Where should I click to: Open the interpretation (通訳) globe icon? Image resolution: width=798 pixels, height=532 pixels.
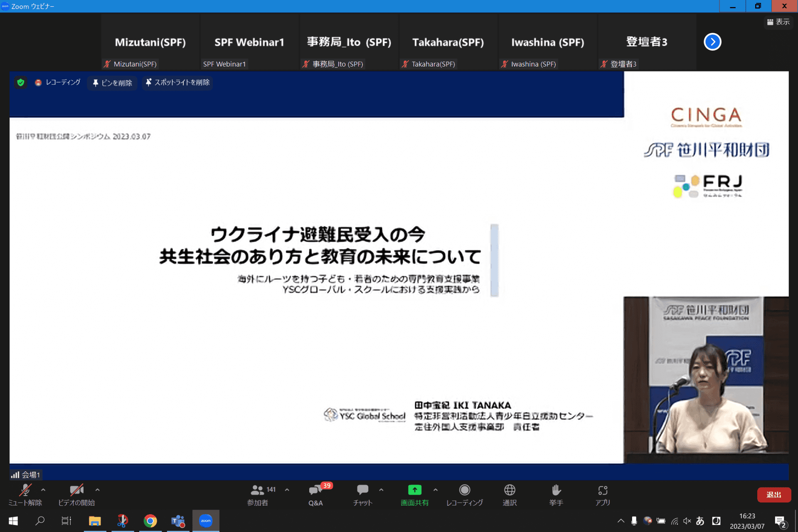[x=510, y=490]
